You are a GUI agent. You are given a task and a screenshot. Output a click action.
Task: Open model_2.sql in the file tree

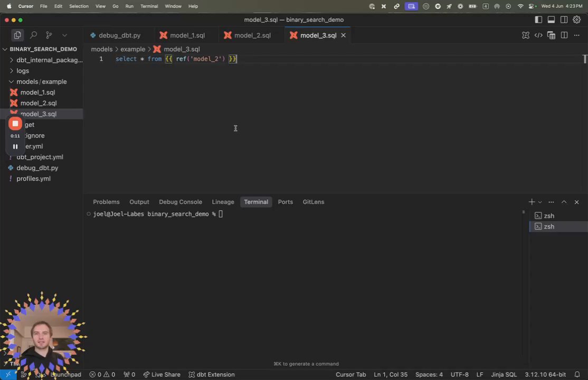pyautogui.click(x=41, y=103)
